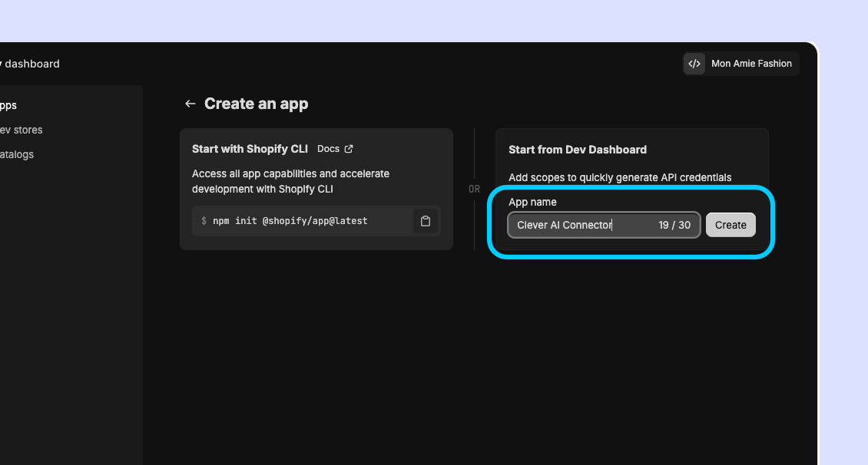Viewport: 868px width, 465px height.
Task: Go back using the arrow beside Create an app
Action: (190, 104)
